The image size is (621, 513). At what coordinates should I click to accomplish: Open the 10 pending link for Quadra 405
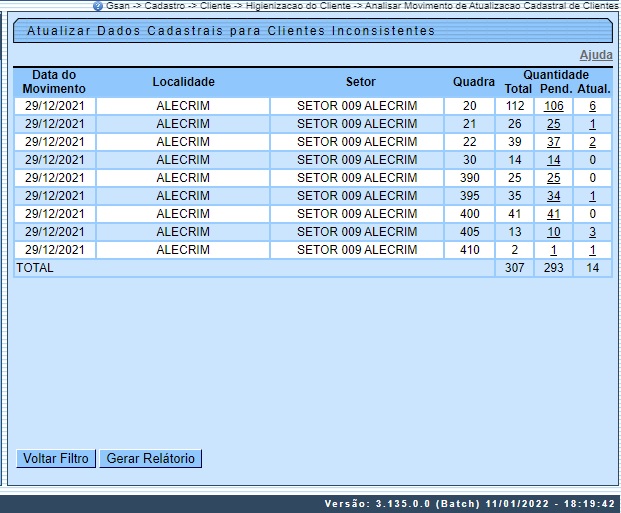tap(553, 232)
